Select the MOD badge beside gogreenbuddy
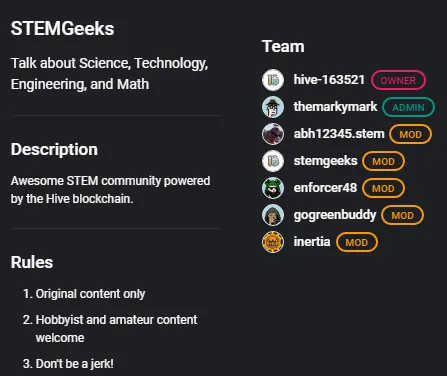 click(x=402, y=215)
